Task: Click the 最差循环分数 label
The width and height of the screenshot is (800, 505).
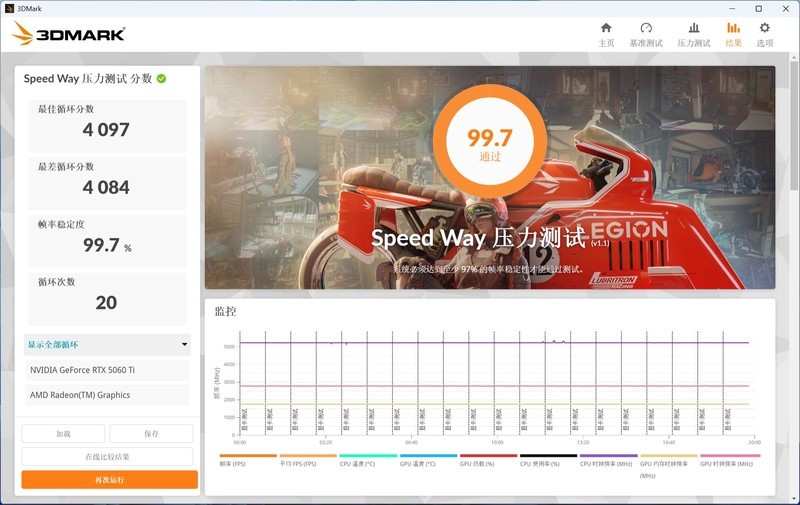Action: pos(66,166)
